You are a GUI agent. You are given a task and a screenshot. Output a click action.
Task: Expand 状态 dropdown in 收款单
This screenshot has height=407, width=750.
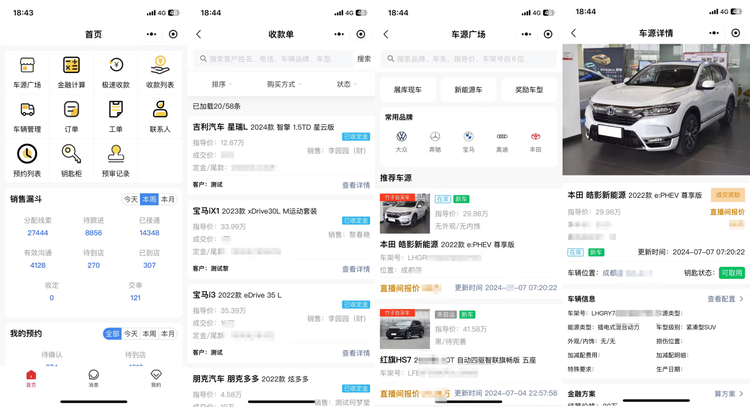(347, 84)
